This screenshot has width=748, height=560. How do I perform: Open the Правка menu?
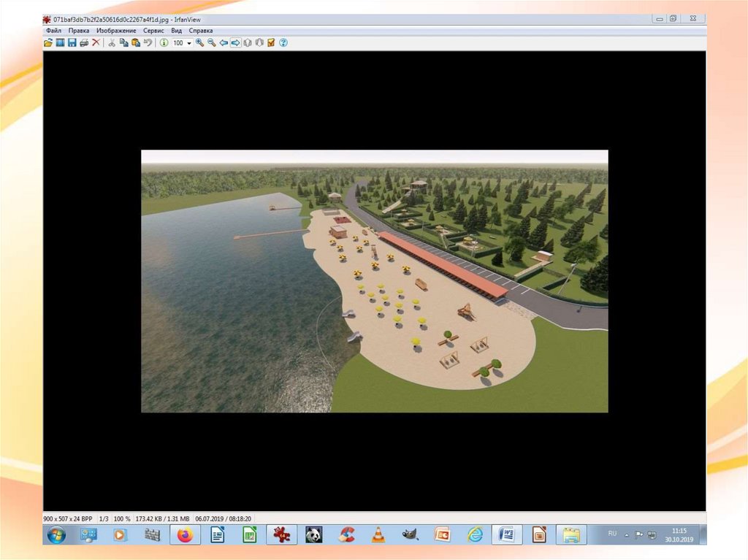click(79, 31)
